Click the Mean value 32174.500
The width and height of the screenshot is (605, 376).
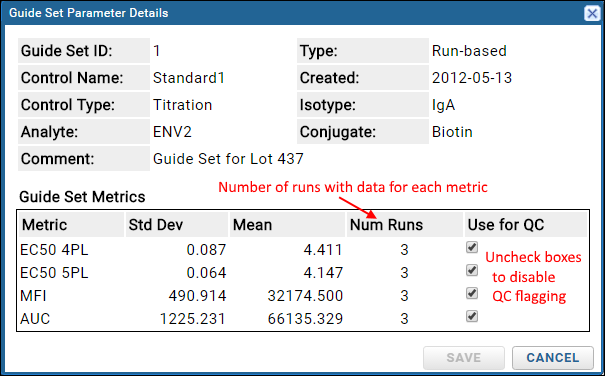tap(305, 296)
